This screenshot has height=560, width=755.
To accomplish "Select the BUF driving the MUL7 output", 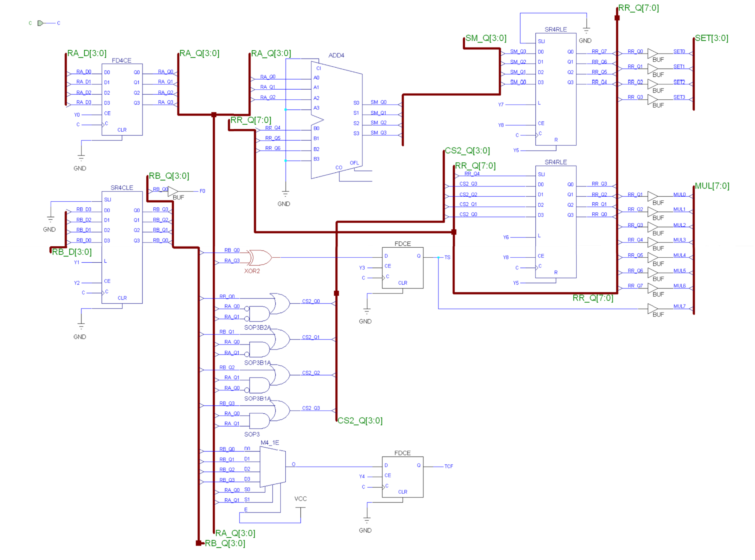I will (652, 309).
